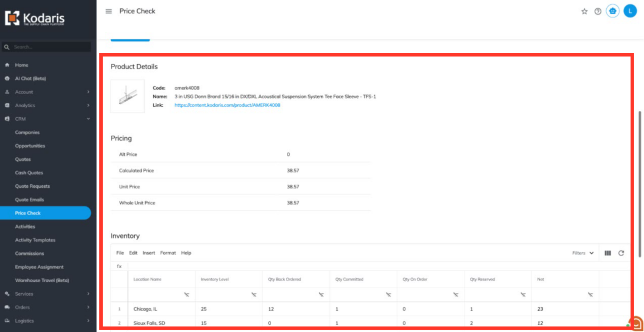Click the formula bar fx field
The width and height of the screenshot is (644, 332).
point(378,266)
